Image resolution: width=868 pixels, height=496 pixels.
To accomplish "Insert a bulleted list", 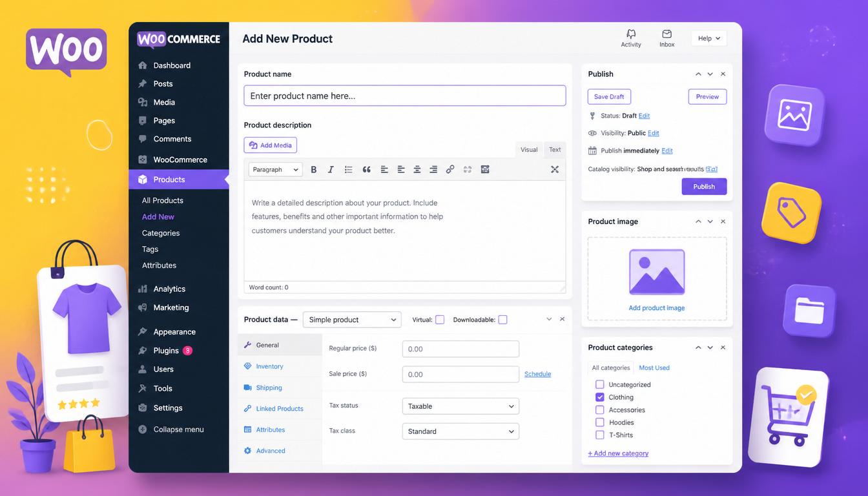I will tap(348, 169).
